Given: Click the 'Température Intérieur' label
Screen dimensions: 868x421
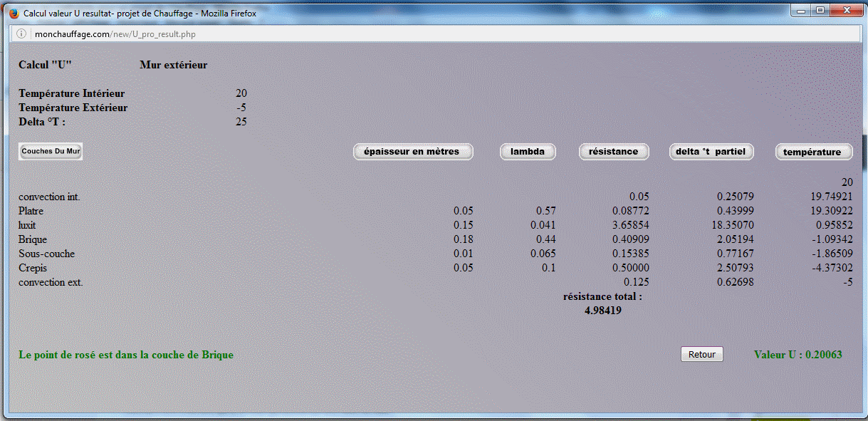Looking at the screenshot, I should (x=72, y=93).
